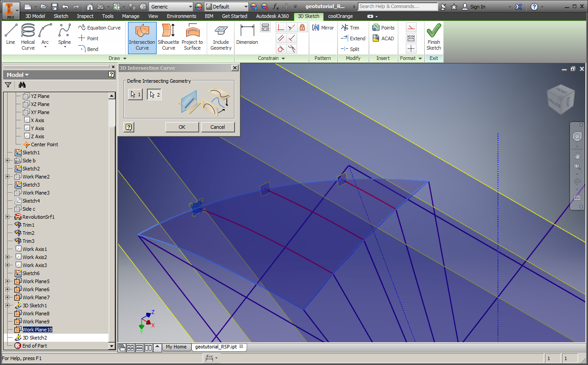Open the browser filter funnel

point(8,85)
